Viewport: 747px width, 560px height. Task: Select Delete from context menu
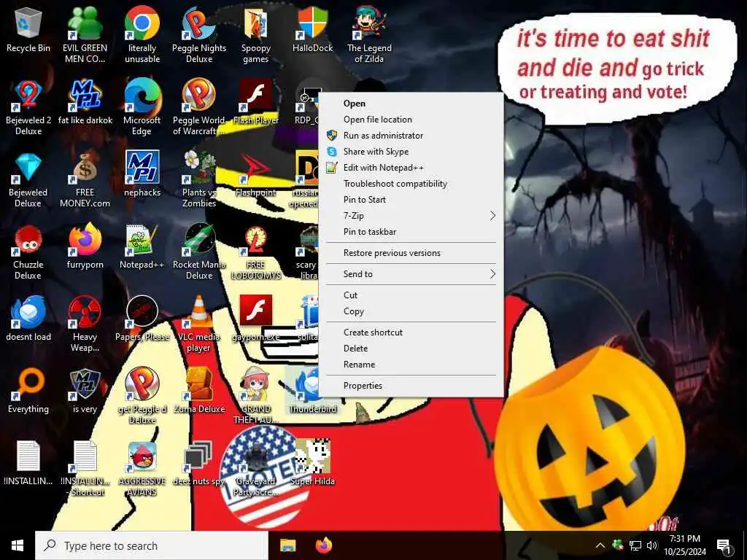tap(411, 349)
